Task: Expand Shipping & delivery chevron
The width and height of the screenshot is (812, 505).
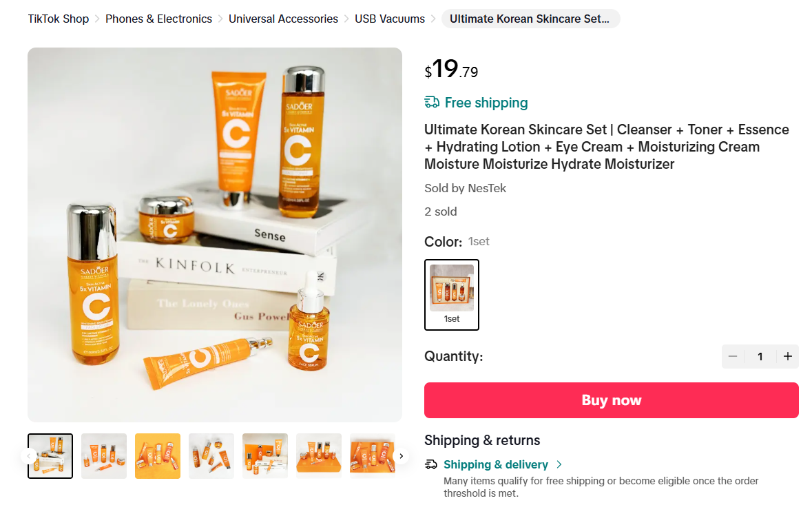Action: pos(559,464)
